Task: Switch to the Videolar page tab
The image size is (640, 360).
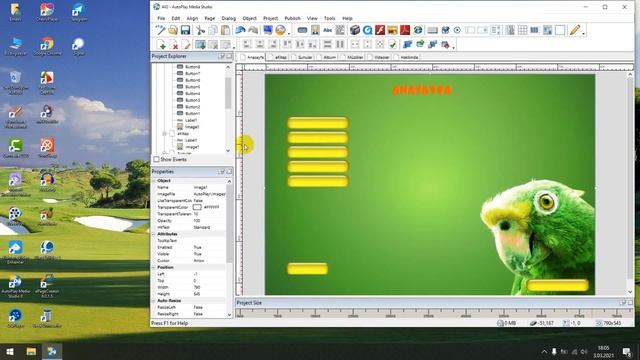Action: [380, 57]
